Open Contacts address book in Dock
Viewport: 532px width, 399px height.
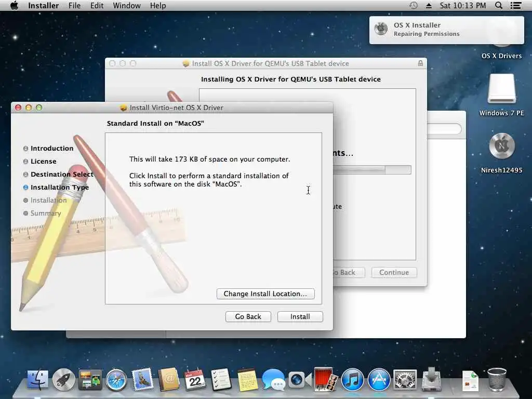pyautogui.click(x=169, y=379)
